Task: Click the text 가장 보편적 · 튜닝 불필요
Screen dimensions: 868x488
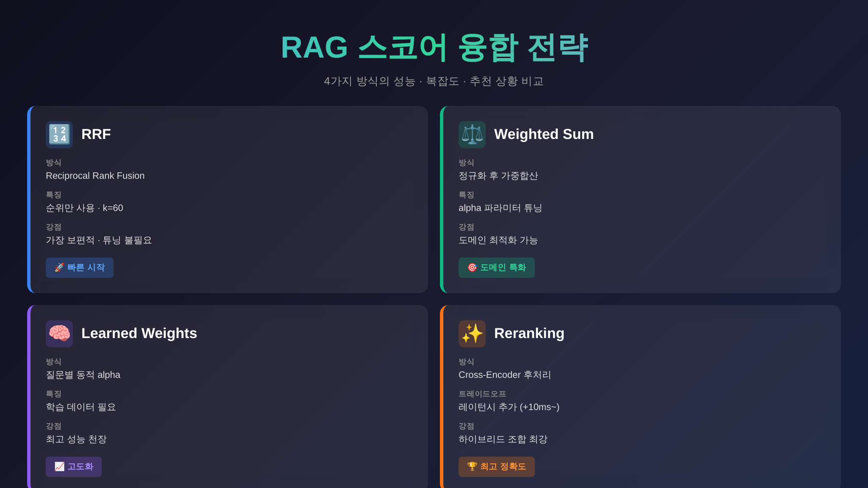Action: pos(99,240)
